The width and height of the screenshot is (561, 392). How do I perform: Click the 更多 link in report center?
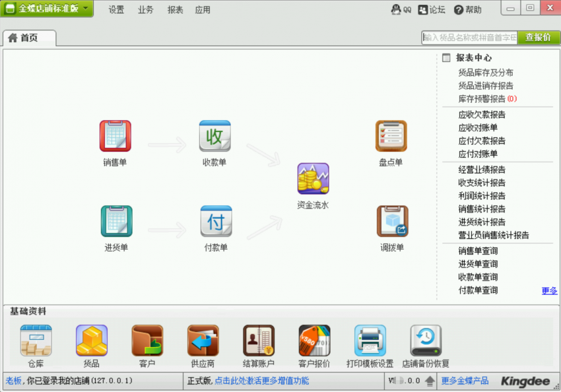point(549,290)
